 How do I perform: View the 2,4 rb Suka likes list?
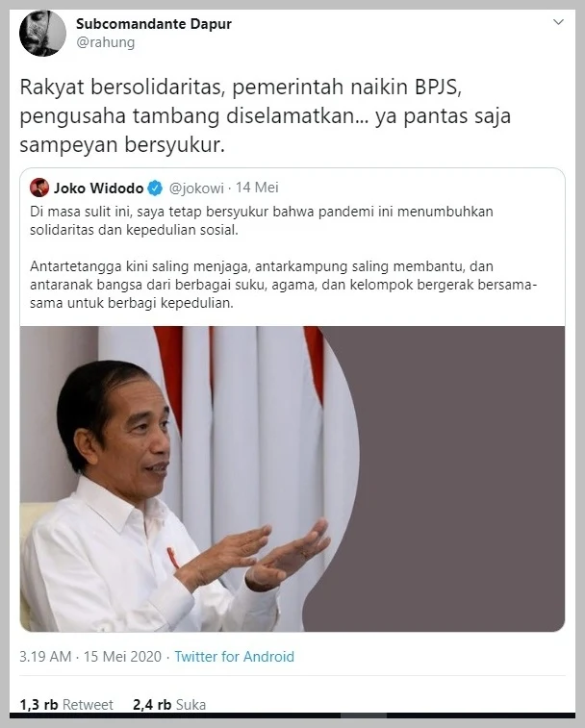169,705
